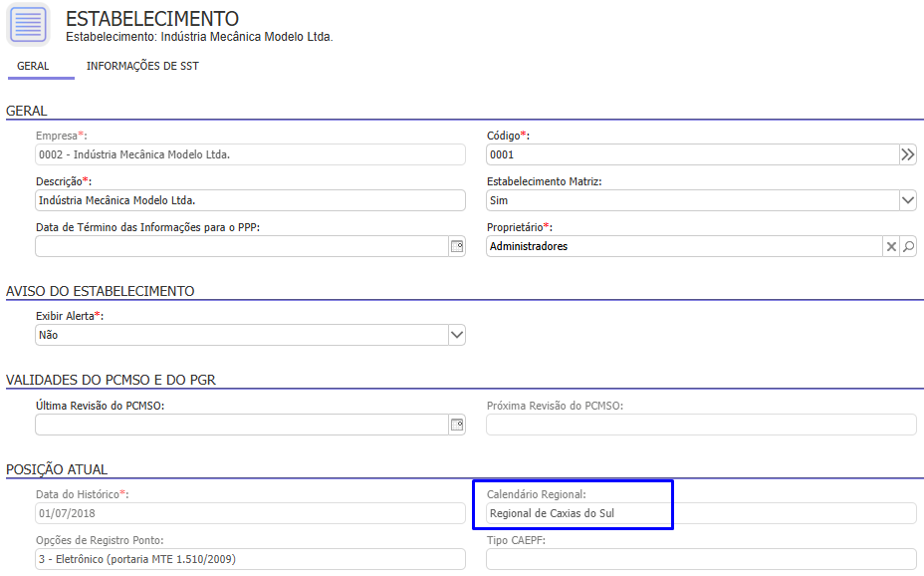Image resolution: width=924 pixels, height=576 pixels.
Task: Open calendar picker for Última Revisão do PCMSO
Action: click(457, 426)
